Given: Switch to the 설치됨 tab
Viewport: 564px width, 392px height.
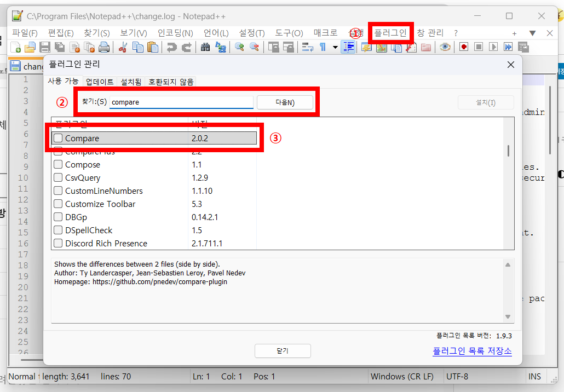Looking at the screenshot, I should click(x=131, y=82).
